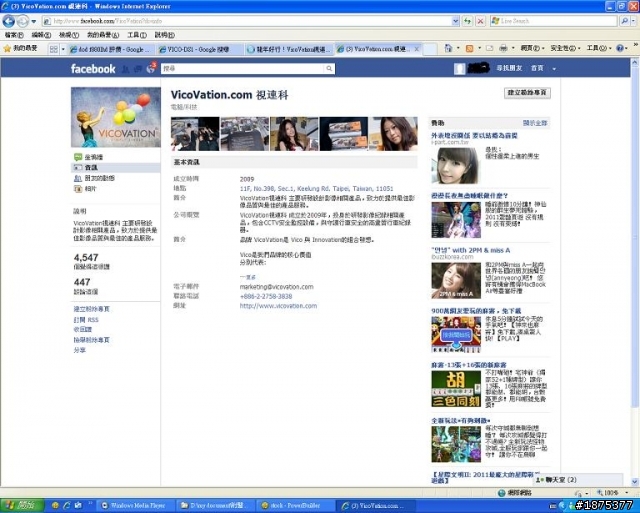Open the Facebook chat bar at bottom right
The image size is (640, 513).
coord(580,480)
